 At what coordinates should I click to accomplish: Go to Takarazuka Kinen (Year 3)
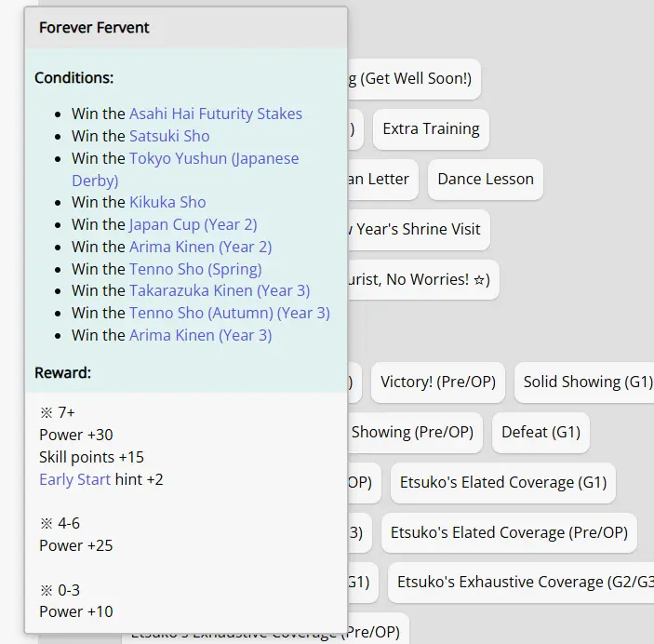pyautogui.click(x=220, y=290)
